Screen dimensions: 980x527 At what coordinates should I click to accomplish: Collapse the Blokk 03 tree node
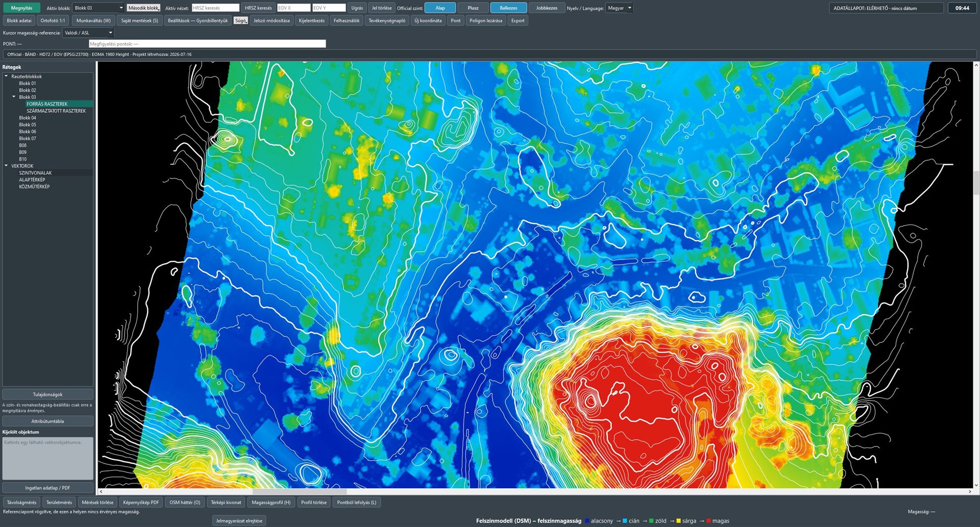pos(14,97)
